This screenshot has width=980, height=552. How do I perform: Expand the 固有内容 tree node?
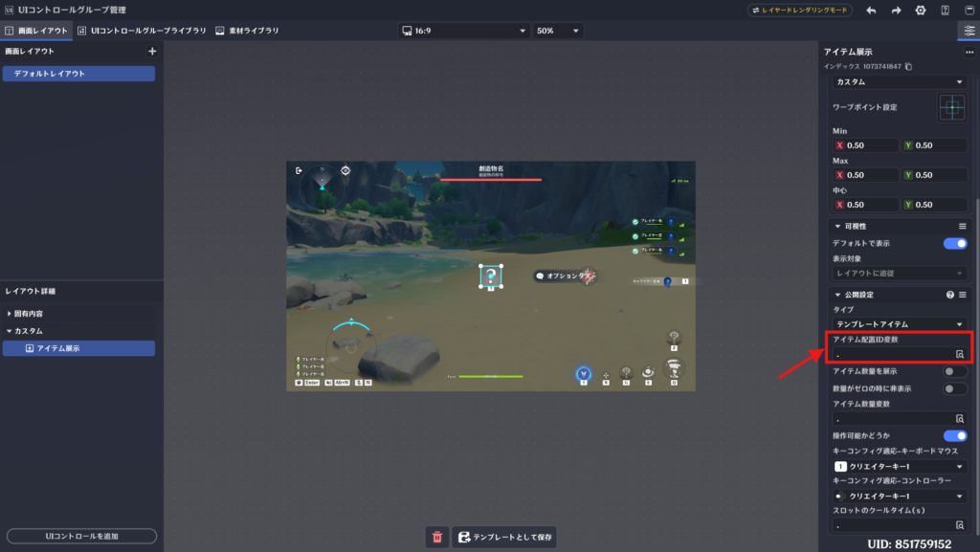click(x=9, y=314)
